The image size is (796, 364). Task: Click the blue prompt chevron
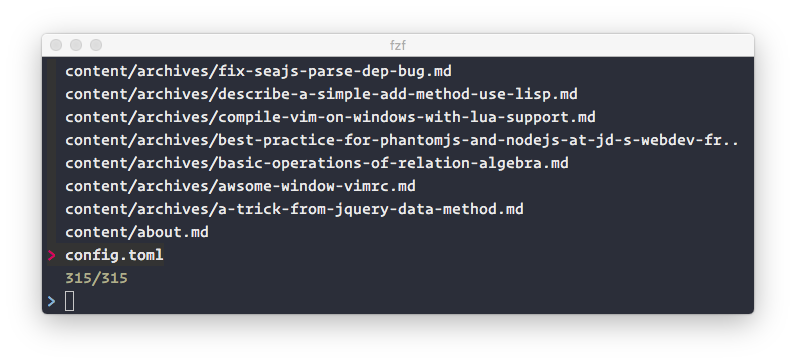pyautogui.click(x=51, y=301)
